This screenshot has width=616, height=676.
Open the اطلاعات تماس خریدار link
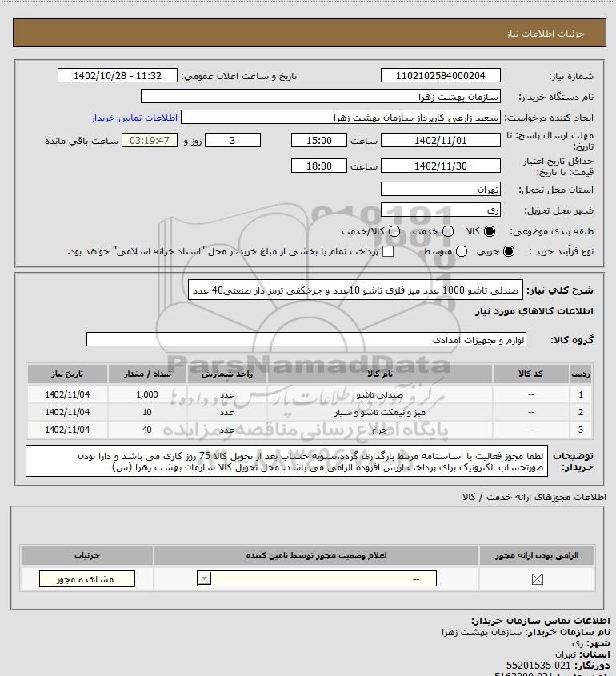134,118
